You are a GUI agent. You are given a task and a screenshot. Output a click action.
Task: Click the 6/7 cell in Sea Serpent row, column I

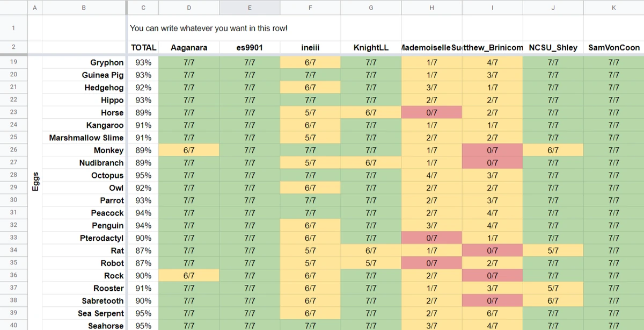coord(492,313)
